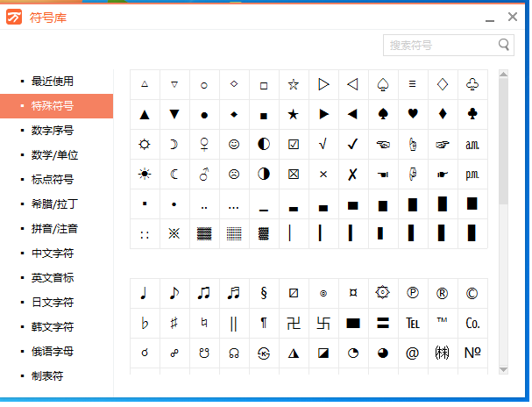The height and width of the screenshot is (407, 532).
Task: Click the 搜索符号 search field
Action: [x=438, y=45]
